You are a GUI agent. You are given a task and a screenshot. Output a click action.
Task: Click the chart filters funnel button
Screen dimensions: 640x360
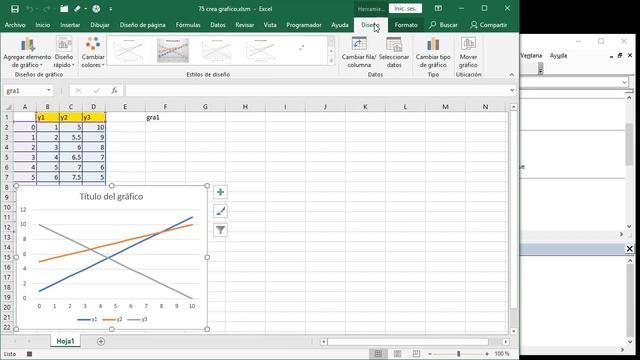[x=220, y=230]
